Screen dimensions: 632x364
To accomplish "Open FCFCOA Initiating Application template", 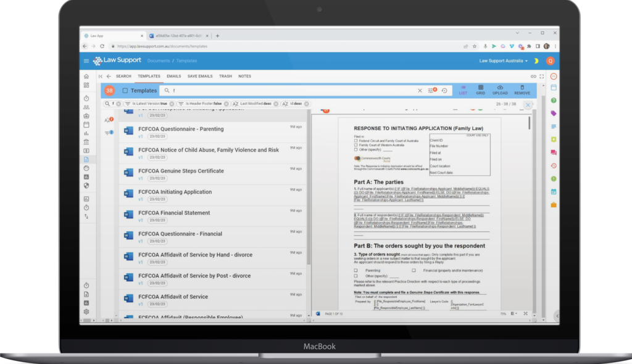I will (213, 196).
